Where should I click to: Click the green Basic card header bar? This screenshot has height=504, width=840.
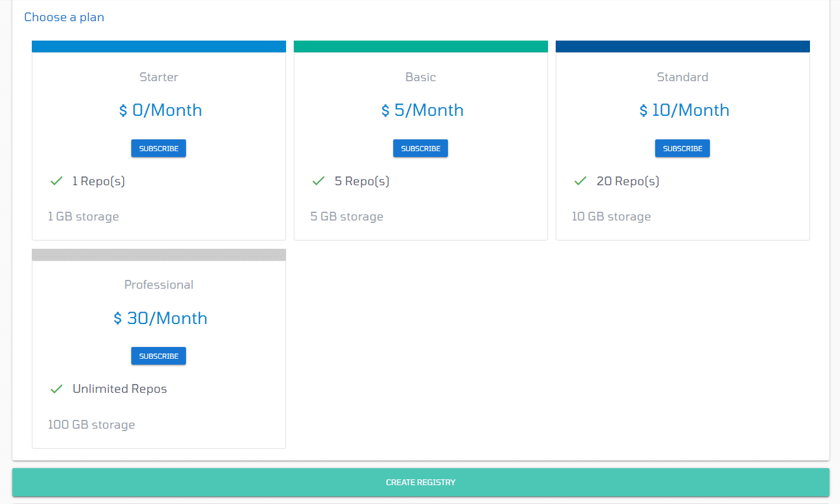(421, 46)
